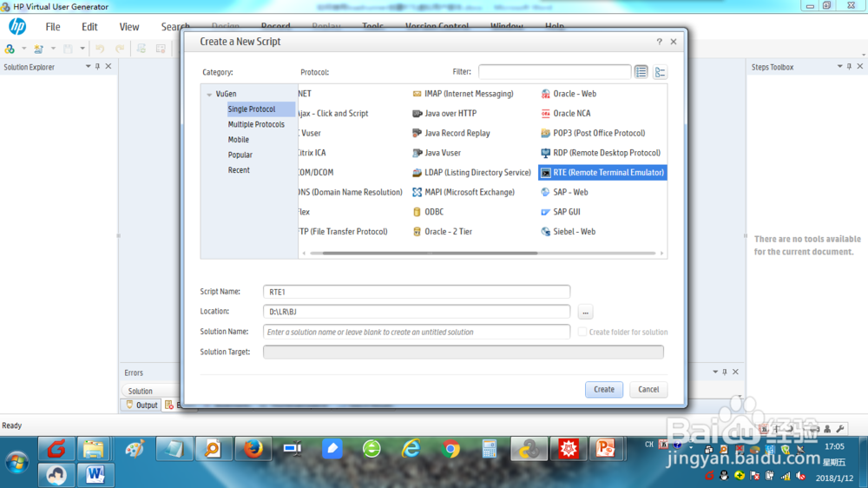Select Java over HTTP protocol
This screenshot has height=488, width=868.
pos(444,114)
